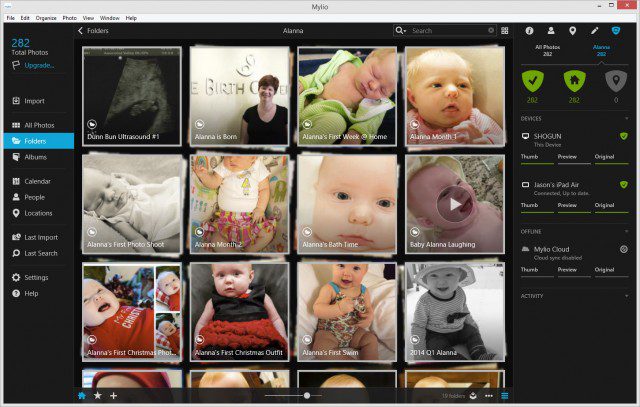Screen dimensions: 640x407
Task: Toggle Original sync for SHOGUN
Action: click(x=611, y=158)
